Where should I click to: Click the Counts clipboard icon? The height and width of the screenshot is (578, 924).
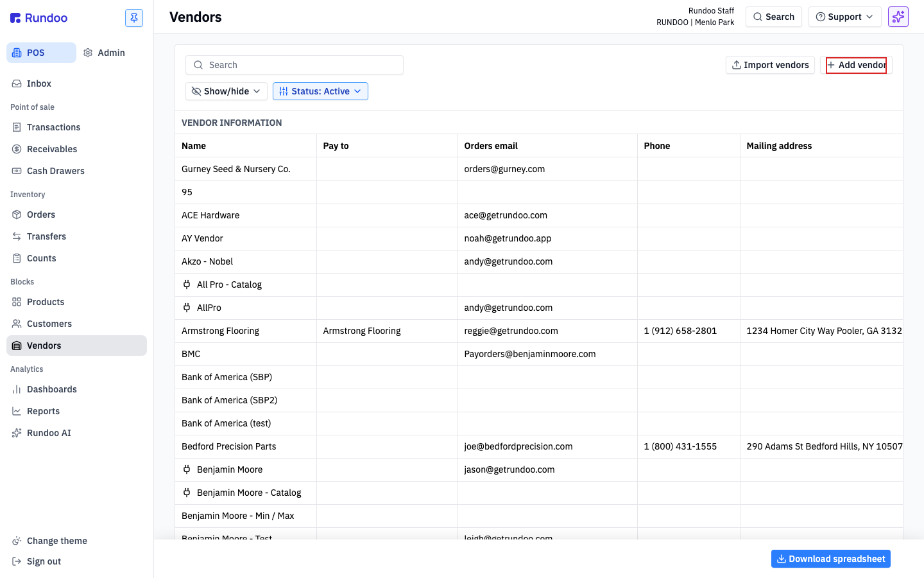pyautogui.click(x=17, y=258)
